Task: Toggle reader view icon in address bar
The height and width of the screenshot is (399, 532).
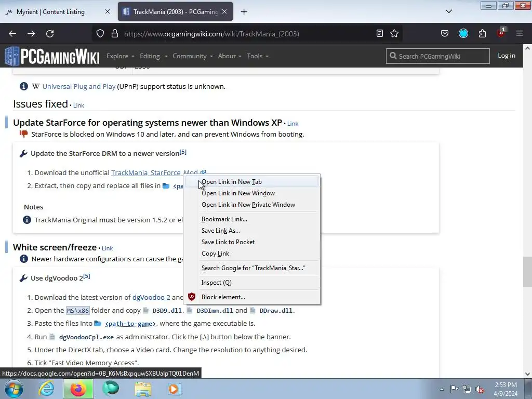Action: tap(380, 34)
